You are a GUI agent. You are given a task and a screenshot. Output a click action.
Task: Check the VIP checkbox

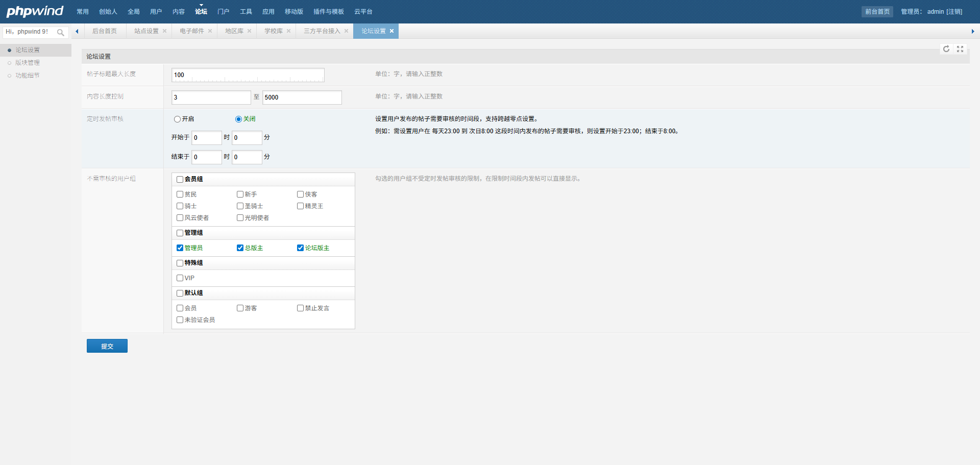click(x=180, y=278)
